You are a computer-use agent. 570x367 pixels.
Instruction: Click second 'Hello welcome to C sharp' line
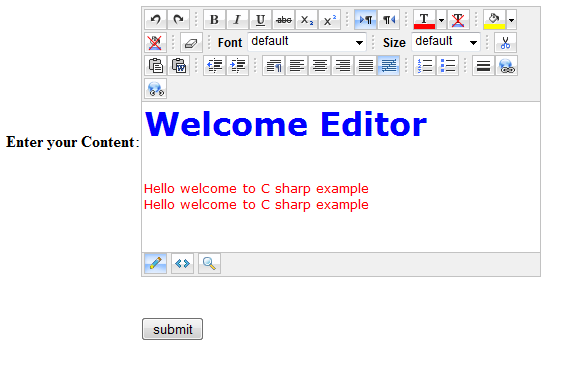256,205
